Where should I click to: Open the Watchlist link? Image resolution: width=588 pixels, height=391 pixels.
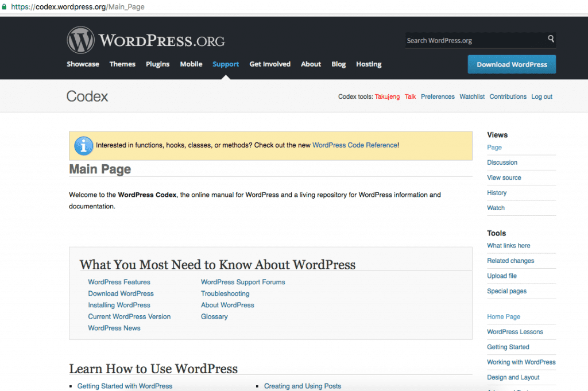(472, 97)
